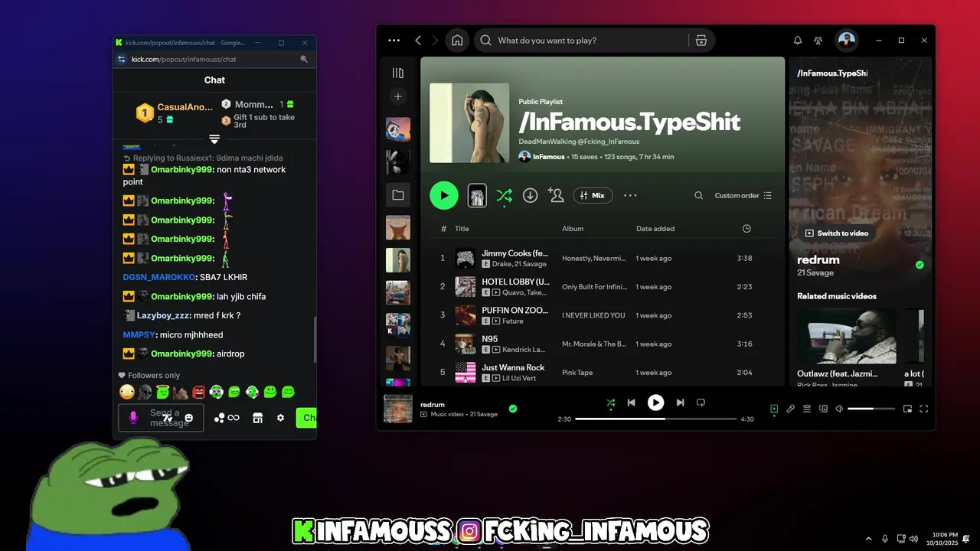Toggle saved checkmark beside redrum in side panel
This screenshot has width=980, height=551.
click(x=920, y=265)
